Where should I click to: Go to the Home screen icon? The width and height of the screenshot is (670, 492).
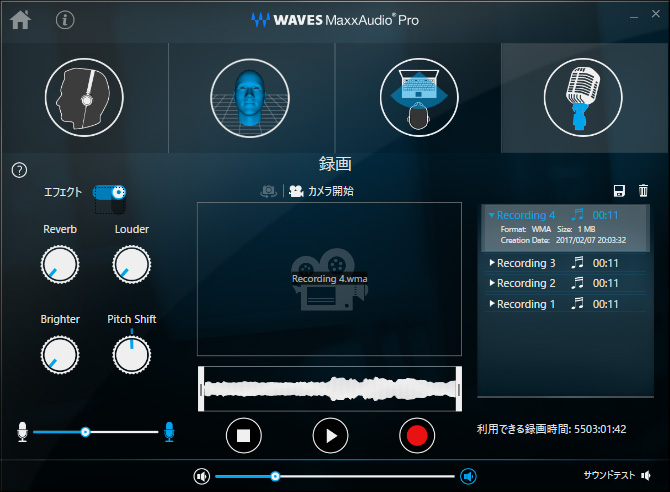click(x=21, y=20)
